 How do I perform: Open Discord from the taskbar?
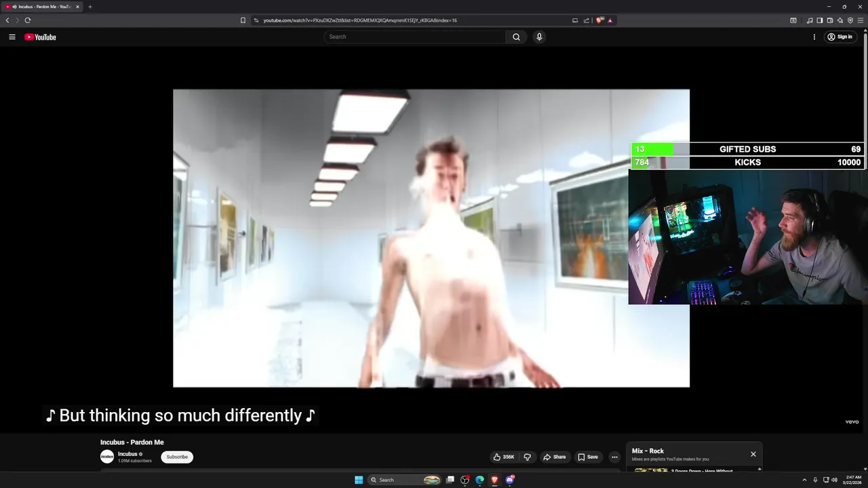(x=510, y=480)
